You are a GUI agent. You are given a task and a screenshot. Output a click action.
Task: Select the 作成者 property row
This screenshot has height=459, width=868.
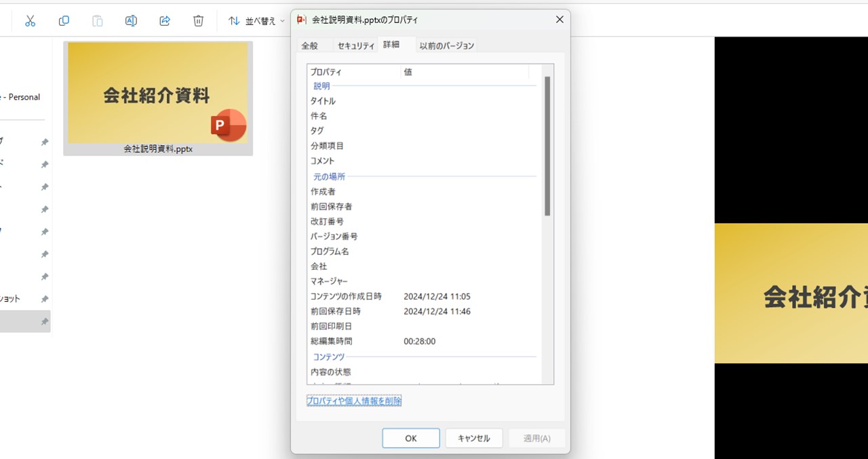tap(425, 191)
